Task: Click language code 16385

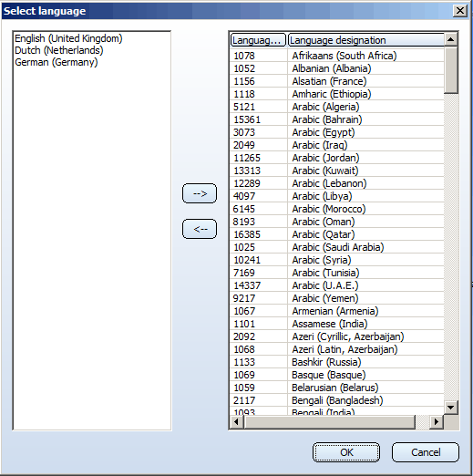Action: pyautogui.click(x=247, y=234)
